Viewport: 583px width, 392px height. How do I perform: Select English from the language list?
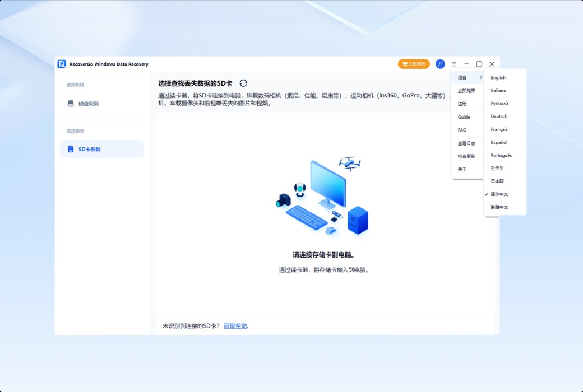[498, 77]
